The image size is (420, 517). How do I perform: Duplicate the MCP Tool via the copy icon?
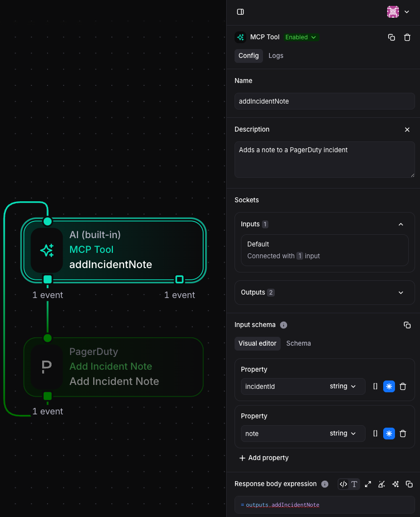(391, 37)
